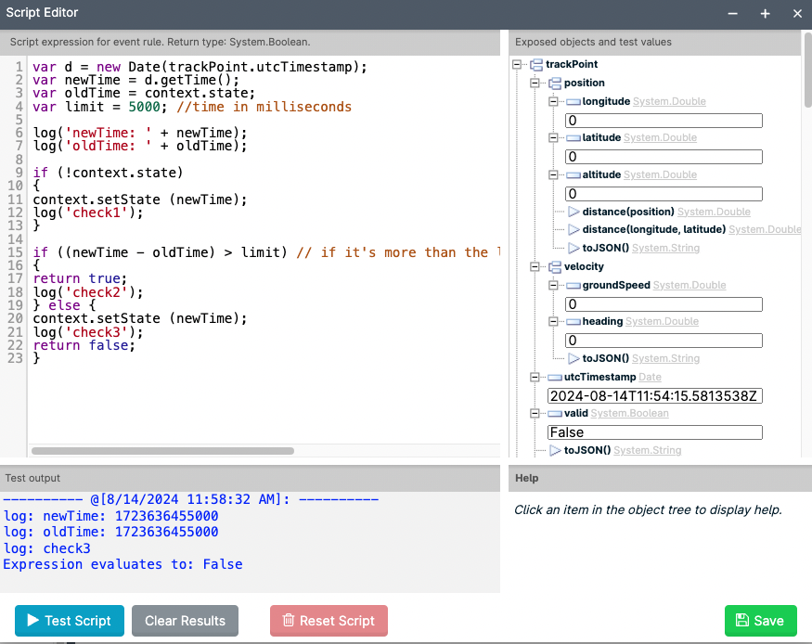Viewport: 812px width, 644px height.
Task: Edit the utcTimestamp test value field
Action: 655,396
